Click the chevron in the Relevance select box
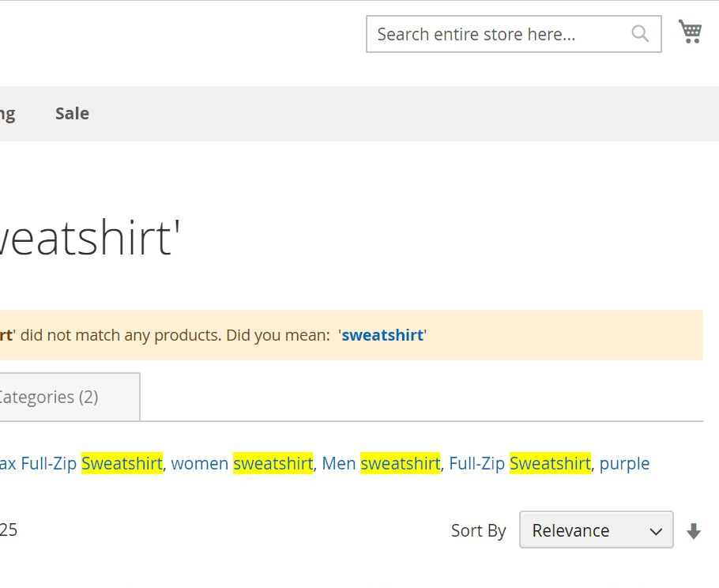The width and height of the screenshot is (719, 588). (x=656, y=531)
